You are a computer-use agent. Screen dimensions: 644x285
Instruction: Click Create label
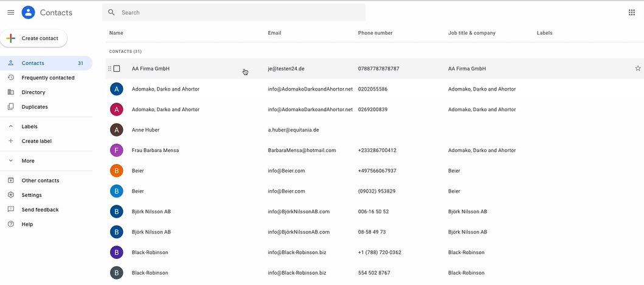36,141
